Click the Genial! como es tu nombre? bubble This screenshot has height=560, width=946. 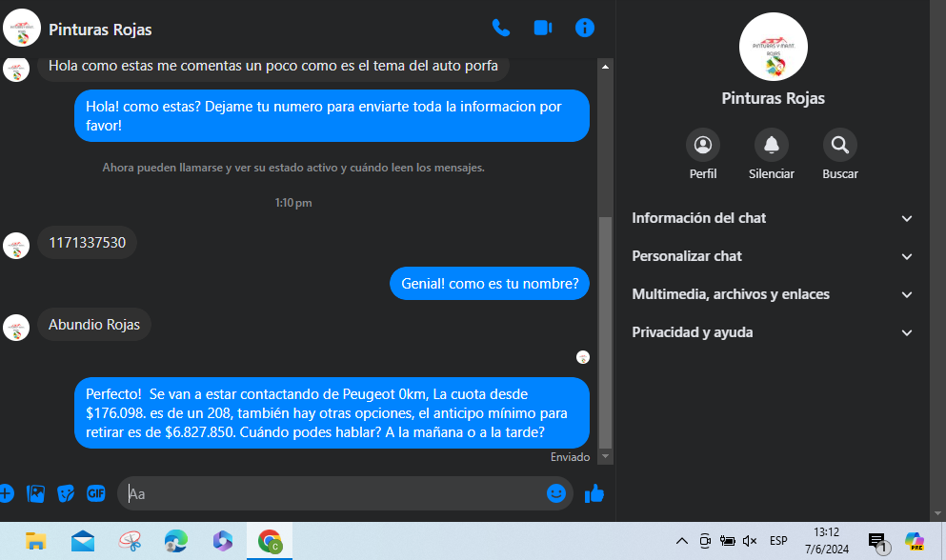(x=490, y=284)
